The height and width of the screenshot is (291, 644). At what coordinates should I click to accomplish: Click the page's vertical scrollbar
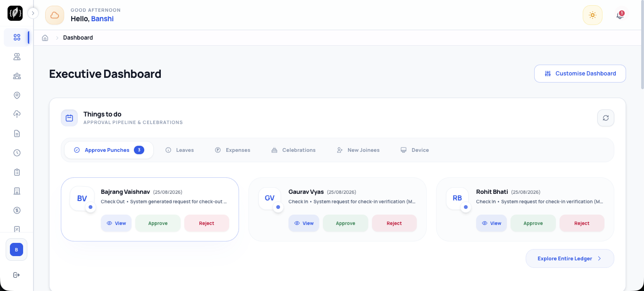642,45
